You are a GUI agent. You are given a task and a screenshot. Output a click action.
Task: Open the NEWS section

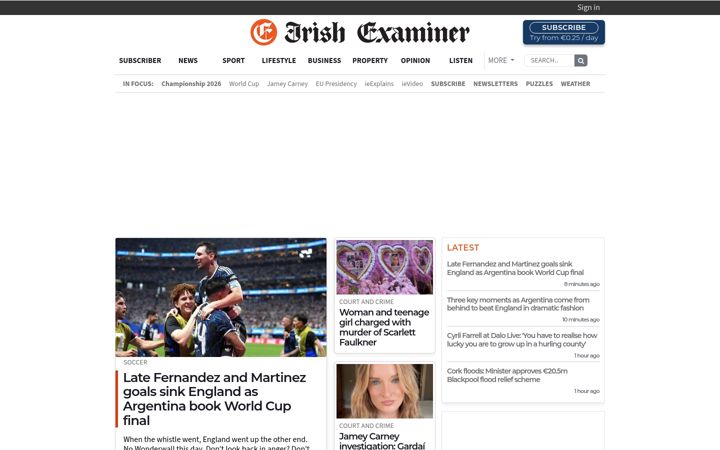(188, 61)
